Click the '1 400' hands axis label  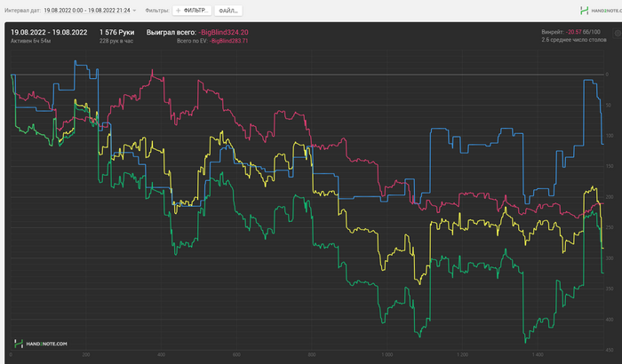tap(538, 354)
